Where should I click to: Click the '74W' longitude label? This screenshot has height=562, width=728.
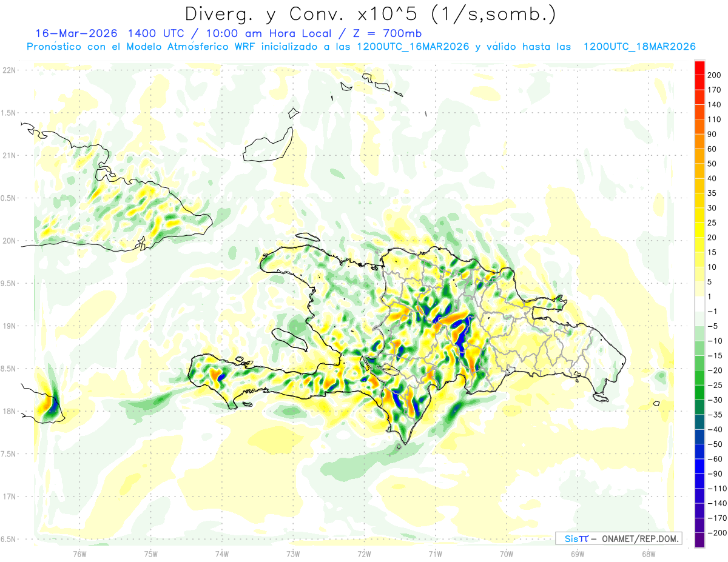221,554
